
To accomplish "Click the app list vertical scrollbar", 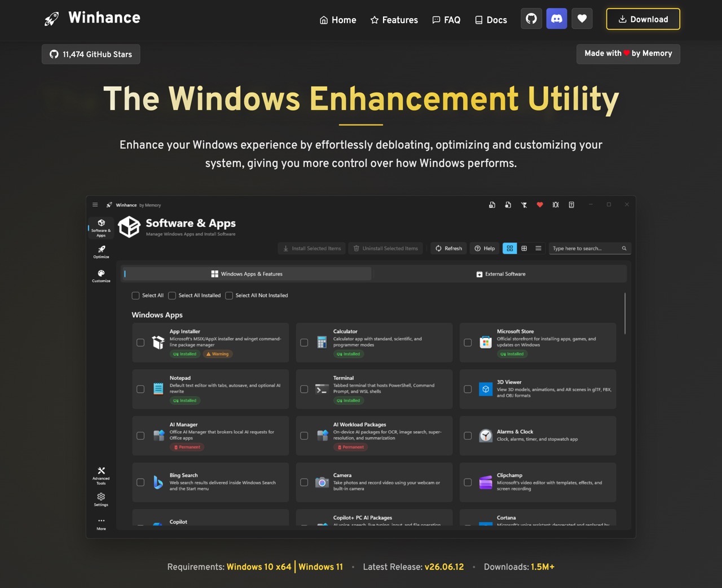I will pos(625,313).
